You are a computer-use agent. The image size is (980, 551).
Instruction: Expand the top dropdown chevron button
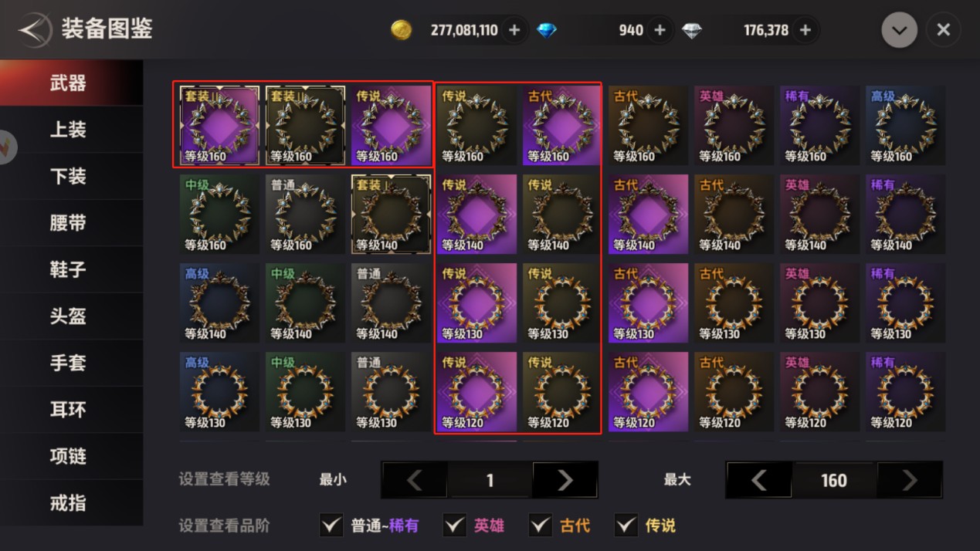pyautogui.click(x=900, y=30)
